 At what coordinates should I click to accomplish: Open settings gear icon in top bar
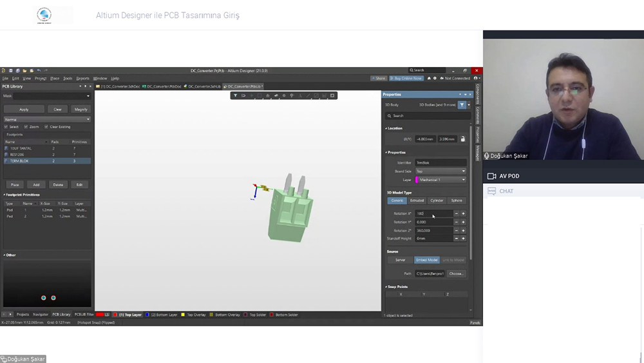point(435,78)
